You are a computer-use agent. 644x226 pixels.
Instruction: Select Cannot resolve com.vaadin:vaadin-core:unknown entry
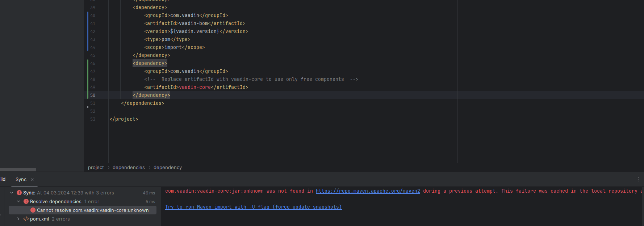tap(93, 210)
